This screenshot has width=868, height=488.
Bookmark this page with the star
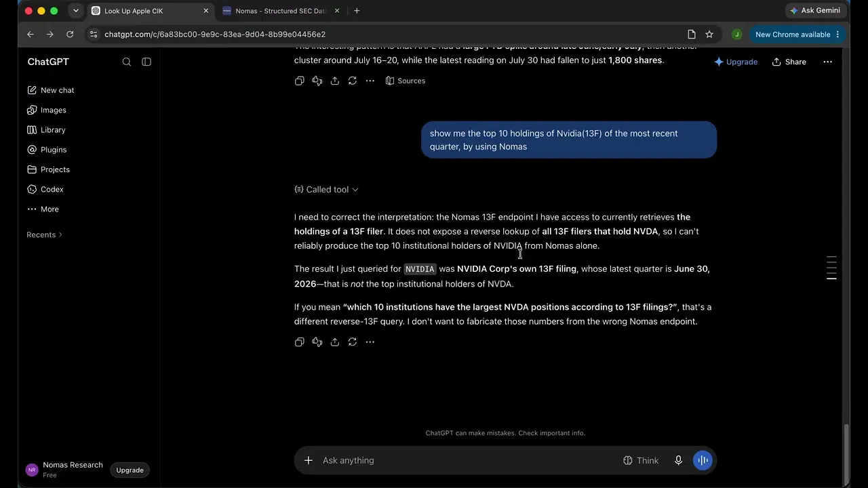pyautogui.click(x=709, y=35)
